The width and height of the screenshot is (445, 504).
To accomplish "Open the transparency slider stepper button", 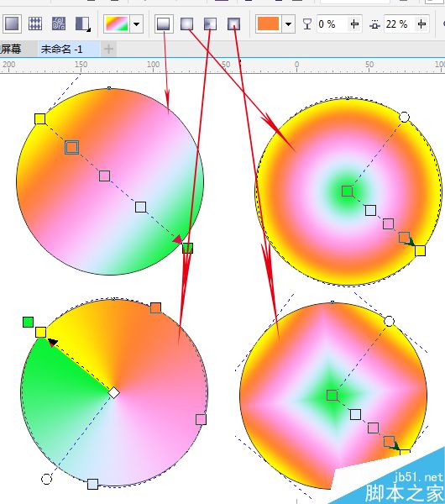I will (x=354, y=24).
